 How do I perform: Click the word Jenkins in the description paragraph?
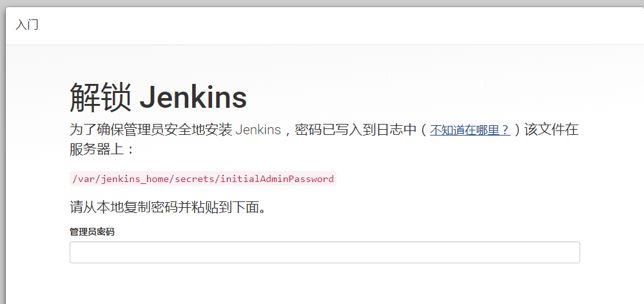pyautogui.click(x=259, y=130)
